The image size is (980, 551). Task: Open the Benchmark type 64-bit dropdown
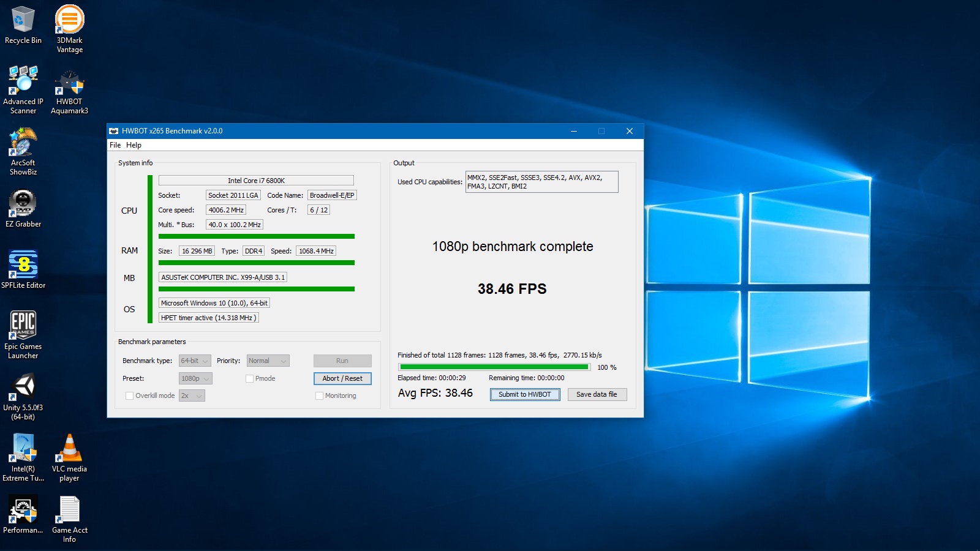pos(195,361)
